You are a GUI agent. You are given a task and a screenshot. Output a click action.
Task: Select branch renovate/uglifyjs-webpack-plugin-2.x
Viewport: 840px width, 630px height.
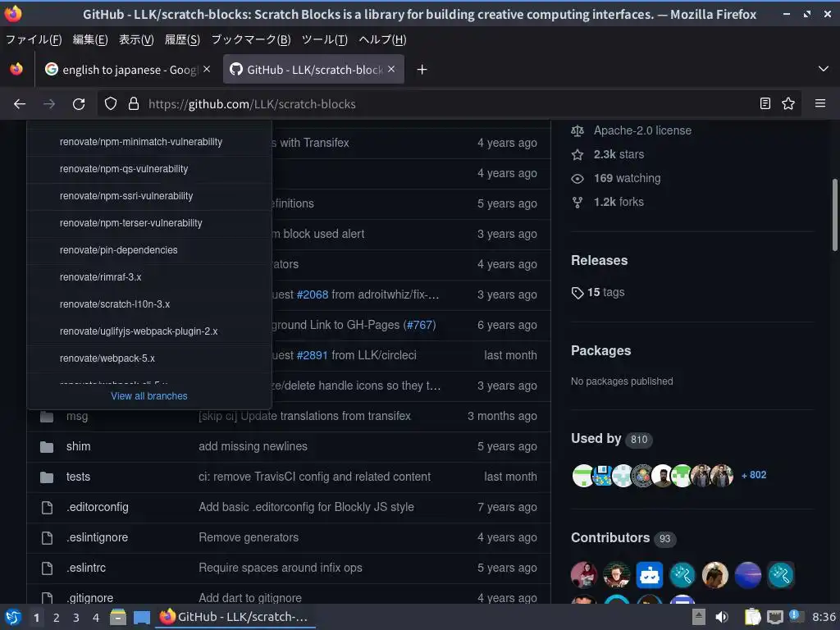click(149, 331)
